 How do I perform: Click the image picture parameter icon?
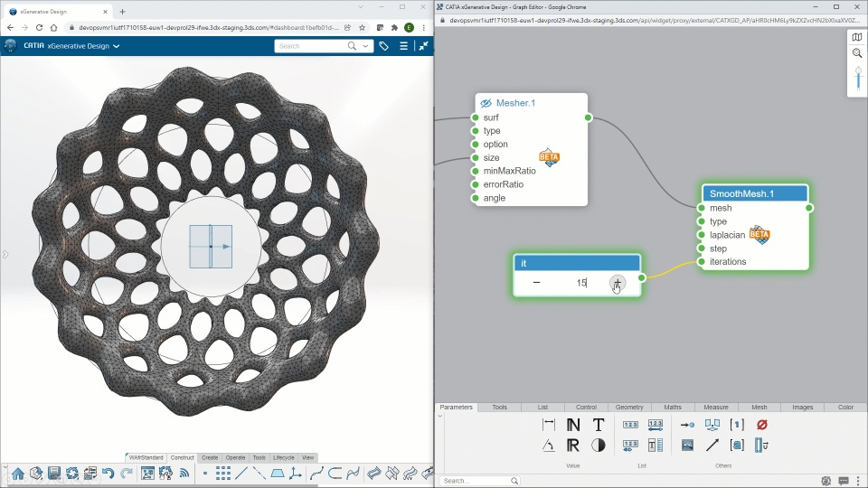click(x=687, y=446)
